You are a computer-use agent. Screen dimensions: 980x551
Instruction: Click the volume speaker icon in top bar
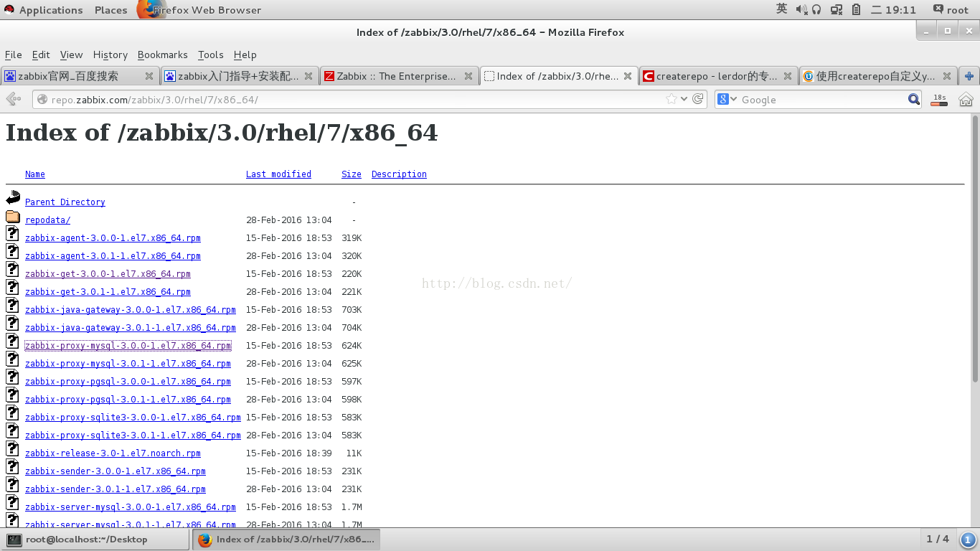[x=801, y=9]
